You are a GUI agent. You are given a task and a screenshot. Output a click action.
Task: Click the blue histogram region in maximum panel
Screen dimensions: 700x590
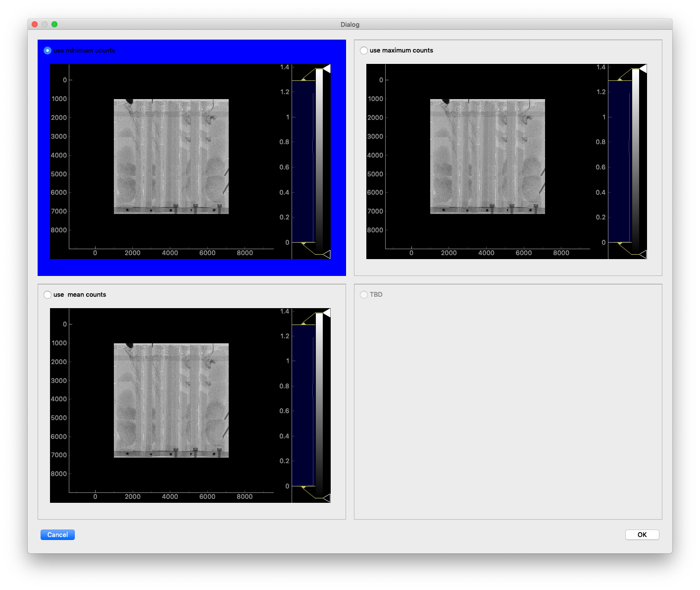619,161
